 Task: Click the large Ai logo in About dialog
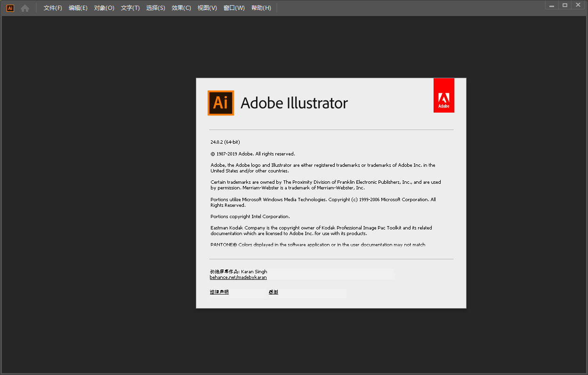click(x=221, y=103)
